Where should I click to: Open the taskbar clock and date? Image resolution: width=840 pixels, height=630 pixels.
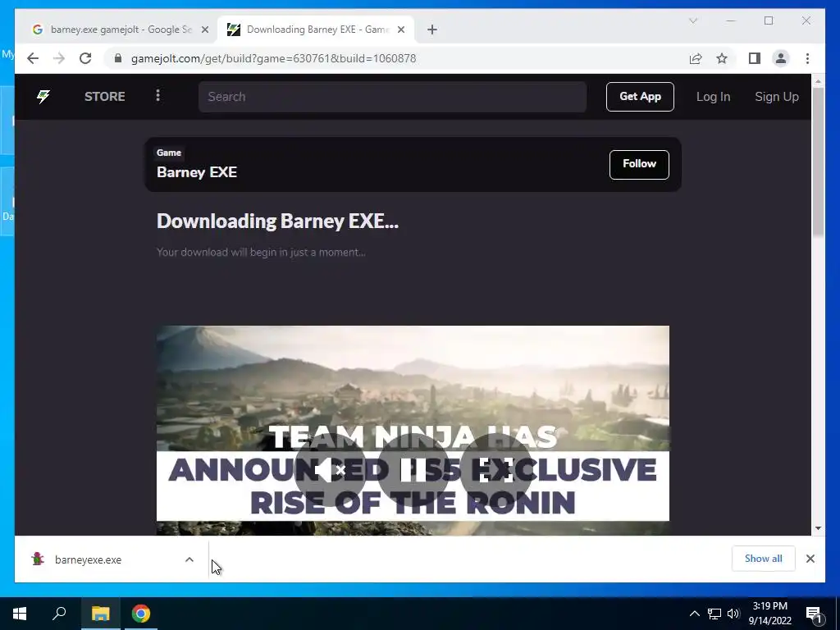769,614
